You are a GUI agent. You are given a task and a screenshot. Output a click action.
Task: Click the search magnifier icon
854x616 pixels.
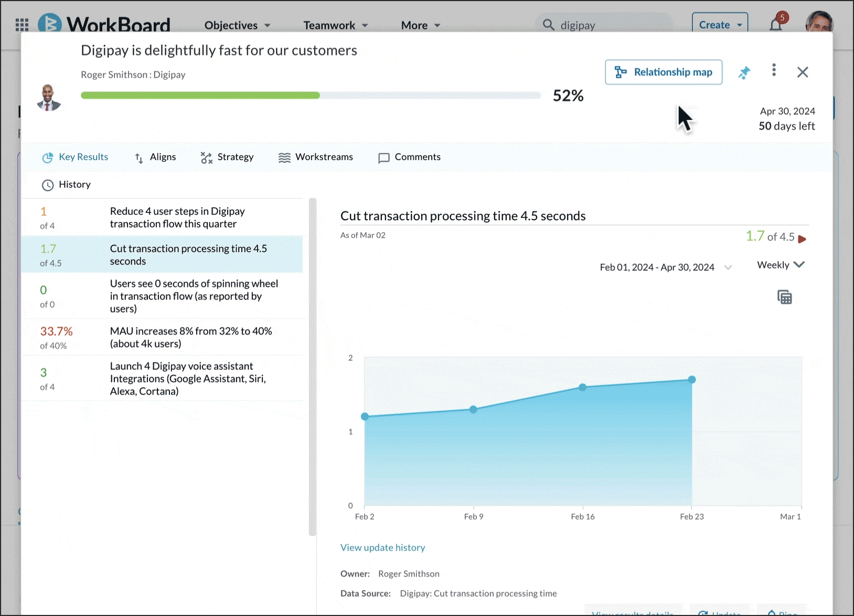point(548,25)
